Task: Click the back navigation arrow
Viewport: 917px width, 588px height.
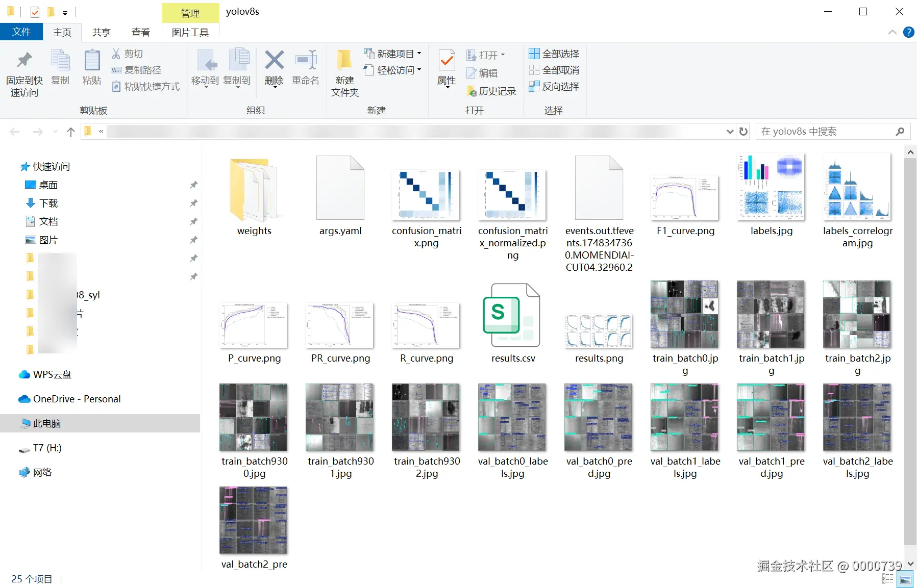Action: (15, 131)
